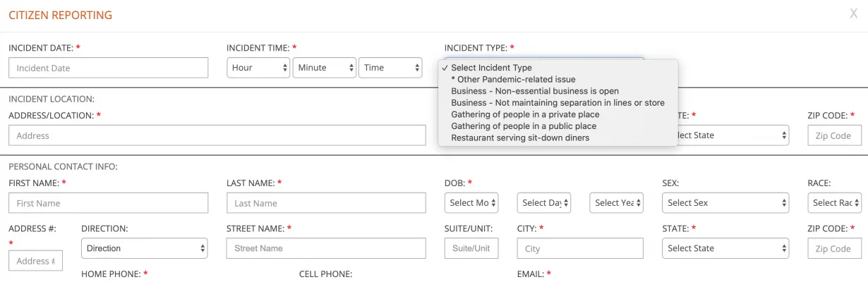This screenshot has height=282, width=868.
Task: Select 'Not maintaining separation in lines' option
Action: point(557,103)
